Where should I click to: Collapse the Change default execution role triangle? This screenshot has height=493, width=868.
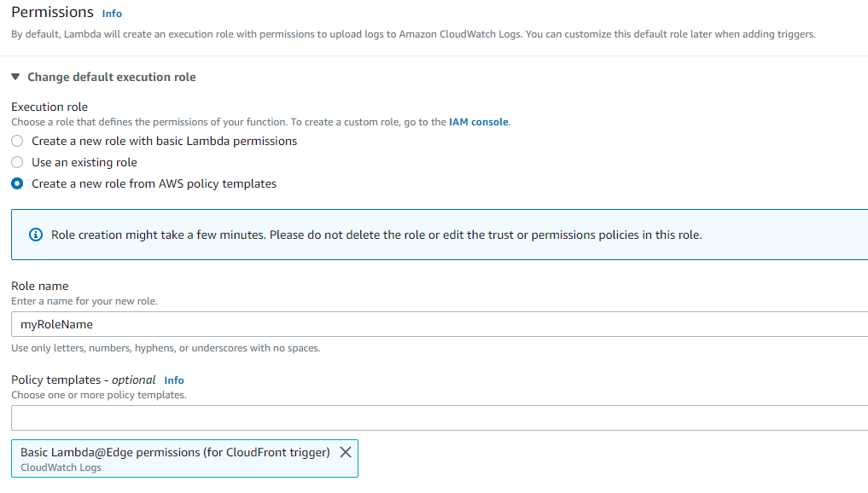(15, 77)
